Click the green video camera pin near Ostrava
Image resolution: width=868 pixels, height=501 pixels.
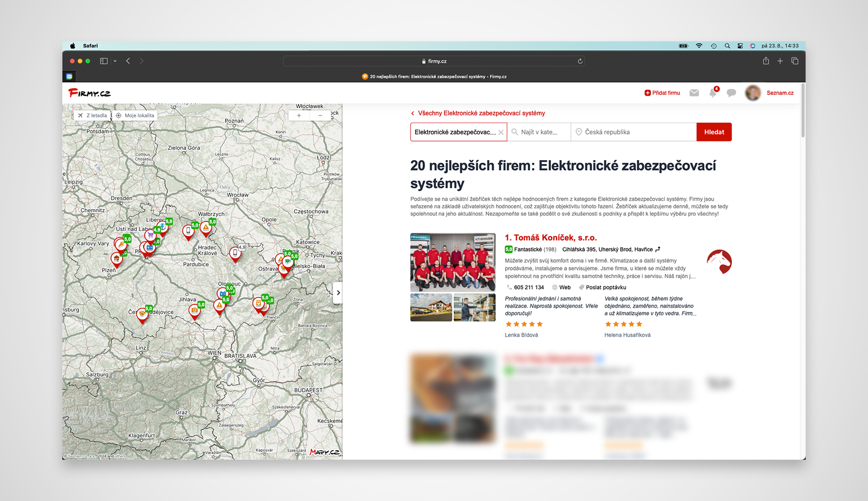point(288,262)
